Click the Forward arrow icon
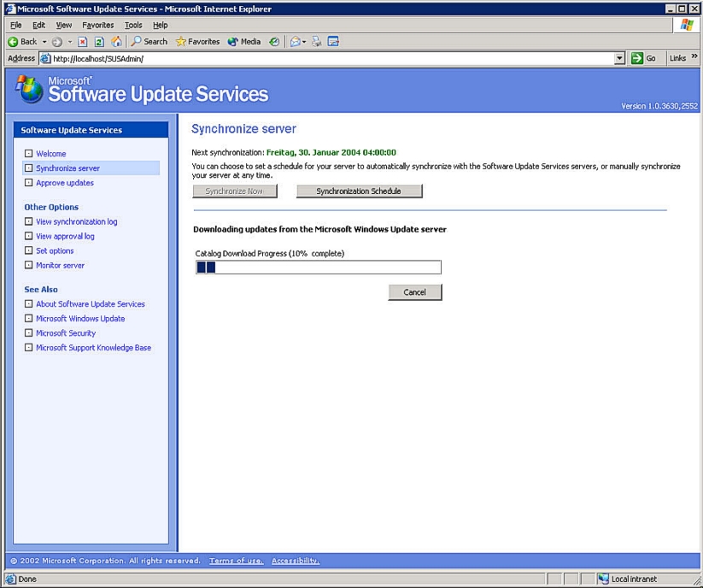Image resolution: width=703 pixels, height=588 pixels. [57, 42]
